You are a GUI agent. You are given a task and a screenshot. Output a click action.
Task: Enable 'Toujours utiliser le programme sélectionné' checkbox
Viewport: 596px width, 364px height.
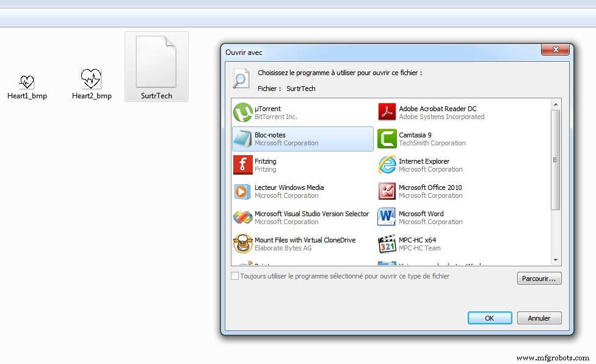tap(235, 277)
